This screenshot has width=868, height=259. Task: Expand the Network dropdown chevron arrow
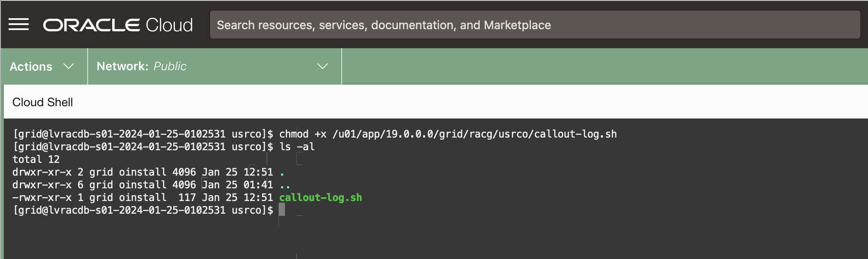point(323,66)
